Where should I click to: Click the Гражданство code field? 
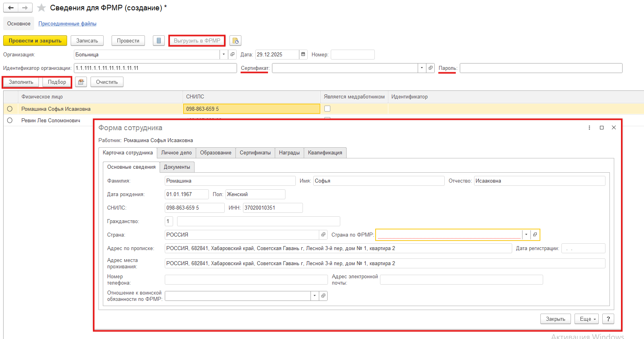click(169, 221)
